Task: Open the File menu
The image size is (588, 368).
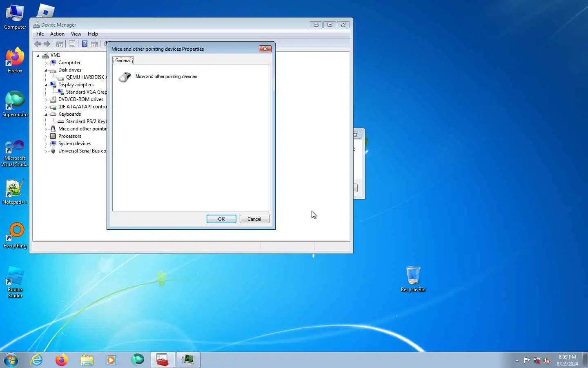Action: 40,34
